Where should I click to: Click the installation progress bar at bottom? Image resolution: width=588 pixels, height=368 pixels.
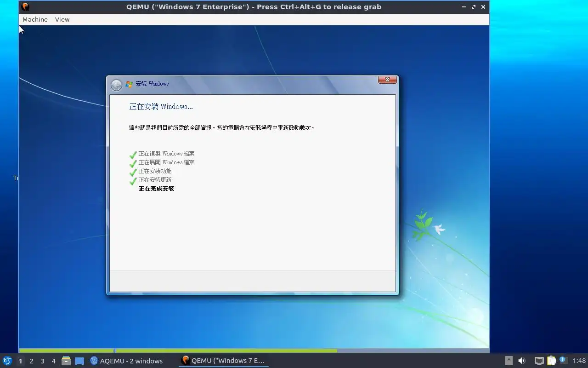(254, 351)
